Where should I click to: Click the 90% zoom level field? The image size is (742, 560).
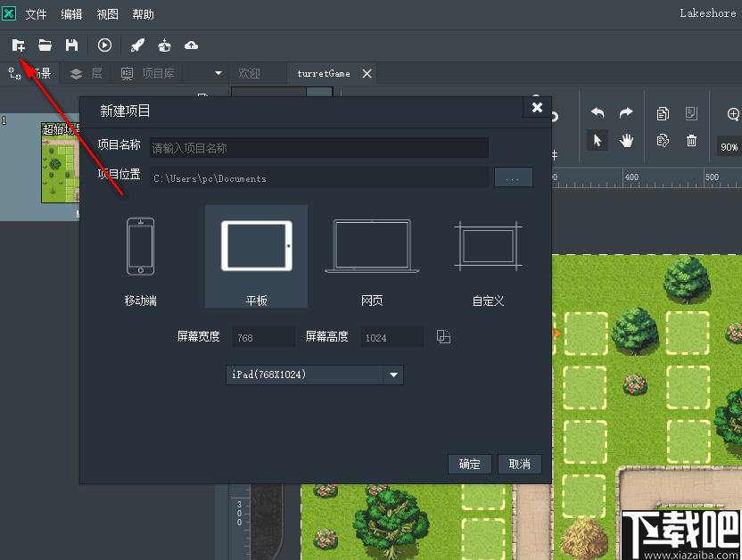[x=730, y=147]
